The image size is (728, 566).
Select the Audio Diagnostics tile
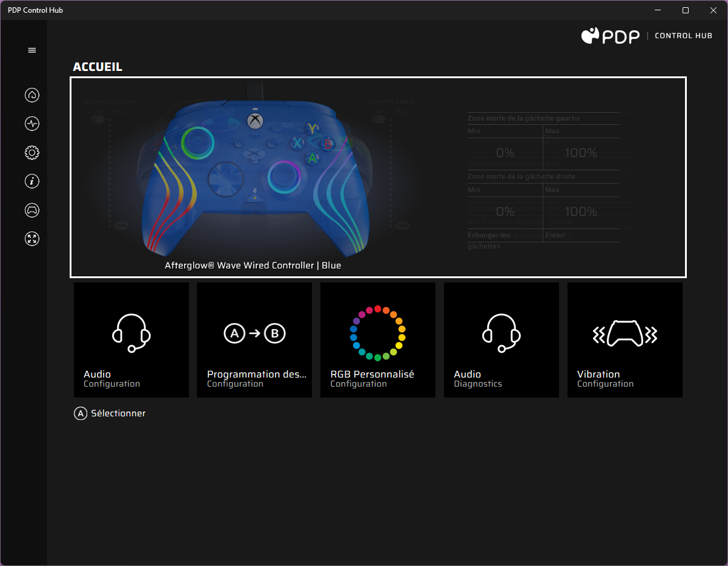[501, 339]
